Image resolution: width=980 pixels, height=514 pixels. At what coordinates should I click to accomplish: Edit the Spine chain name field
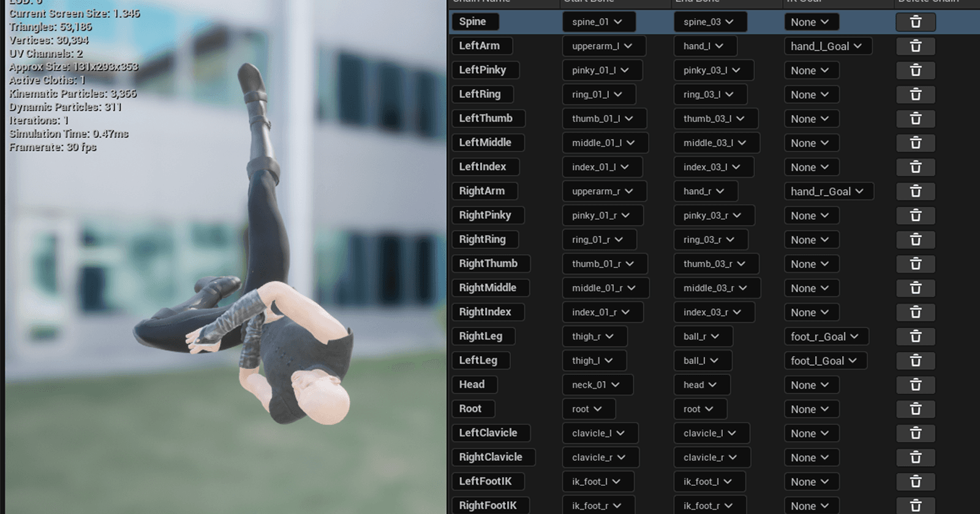(x=475, y=22)
